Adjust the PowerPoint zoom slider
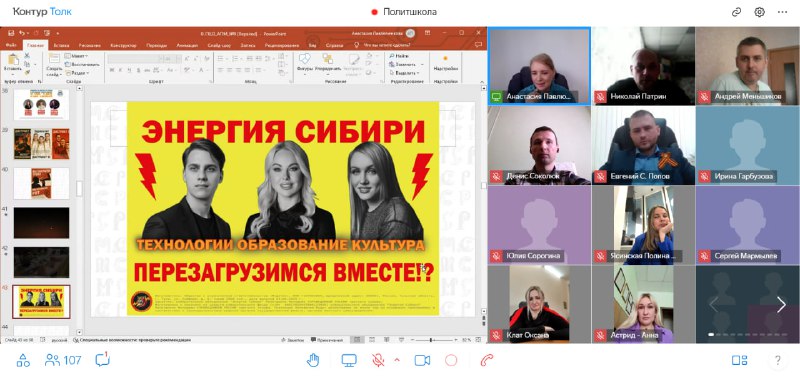Image resolution: width=800 pixels, height=376 pixels. coord(432,340)
